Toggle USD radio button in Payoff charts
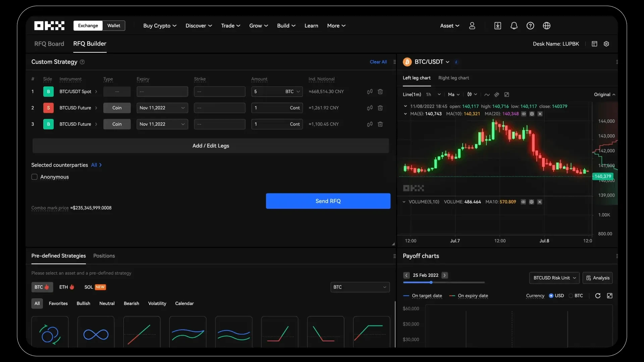Screen dimensions: 644x362 tap(551, 295)
